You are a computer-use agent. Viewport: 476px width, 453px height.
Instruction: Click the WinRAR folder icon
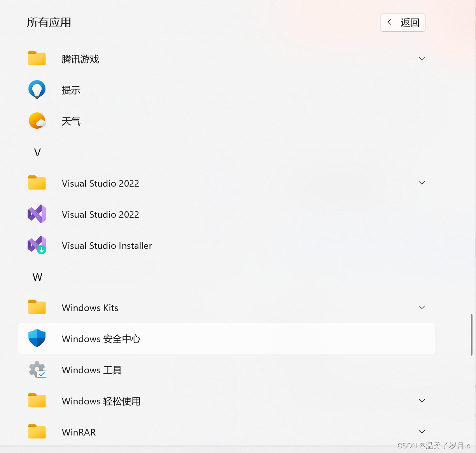tap(37, 432)
